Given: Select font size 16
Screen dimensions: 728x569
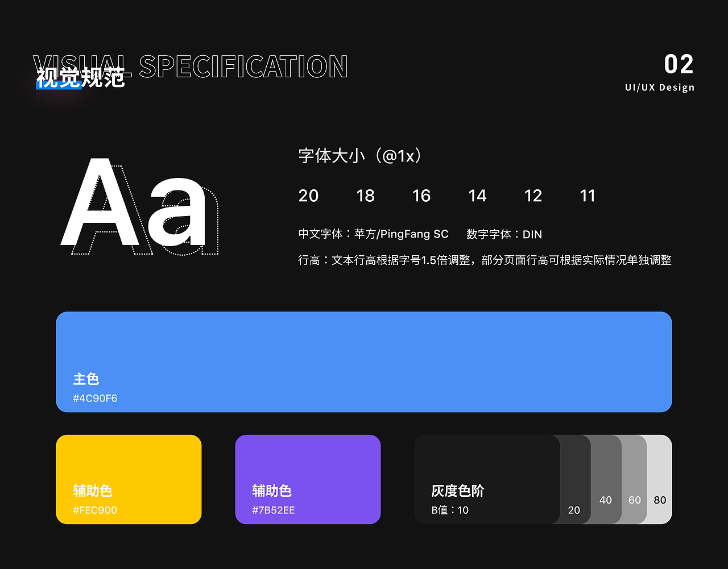Looking at the screenshot, I should 421,196.
